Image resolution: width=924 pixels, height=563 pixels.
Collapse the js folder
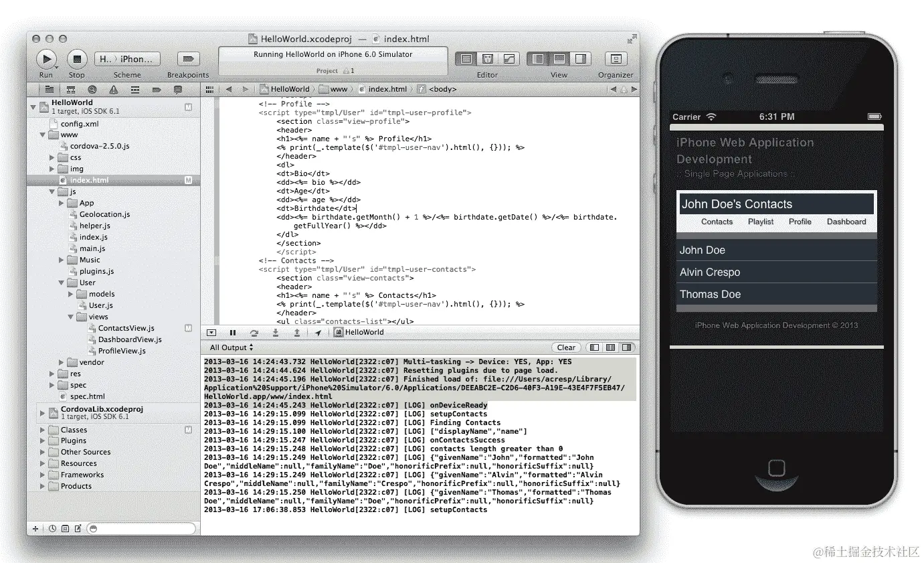pos(52,191)
